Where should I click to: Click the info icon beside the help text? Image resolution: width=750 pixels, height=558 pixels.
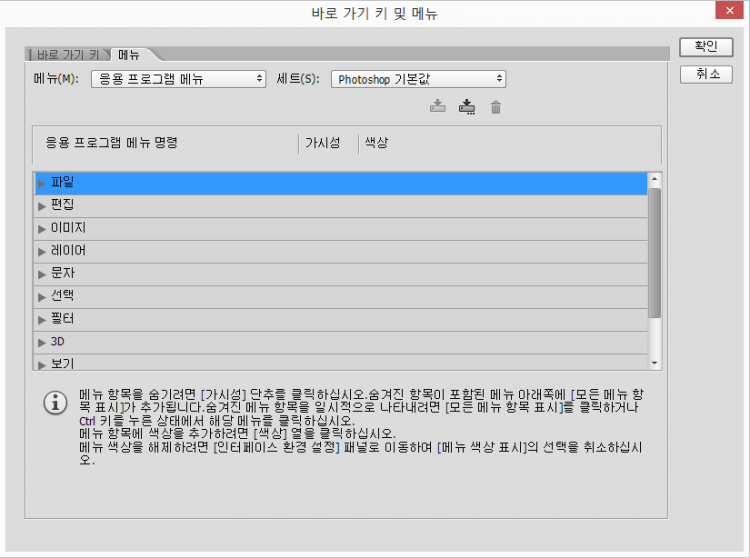coord(54,402)
